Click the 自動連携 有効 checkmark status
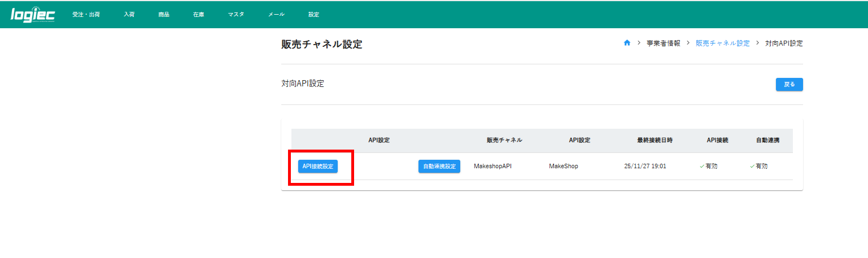 [x=758, y=167]
